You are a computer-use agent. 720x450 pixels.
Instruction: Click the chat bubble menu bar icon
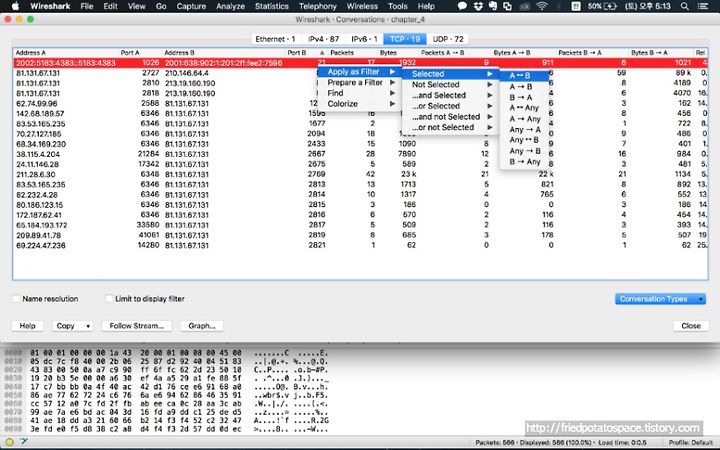point(462,6)
